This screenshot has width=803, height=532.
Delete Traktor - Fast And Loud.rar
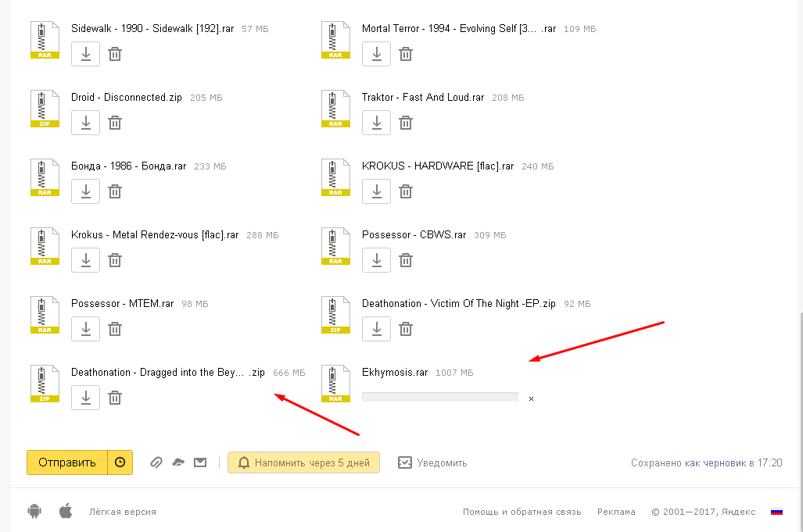pyautogui.click(x=406, y=122)
